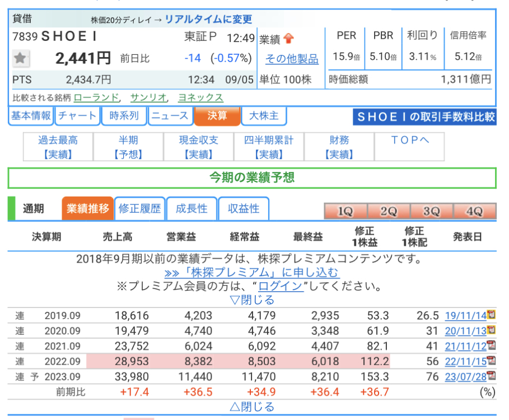Click stock price 2,441円

(83, 58)
